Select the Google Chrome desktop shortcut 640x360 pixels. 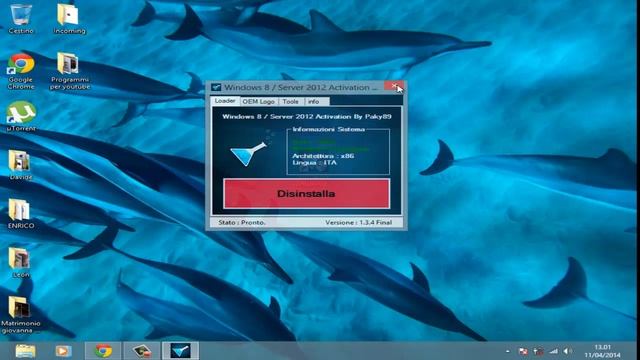coord(21,71)
